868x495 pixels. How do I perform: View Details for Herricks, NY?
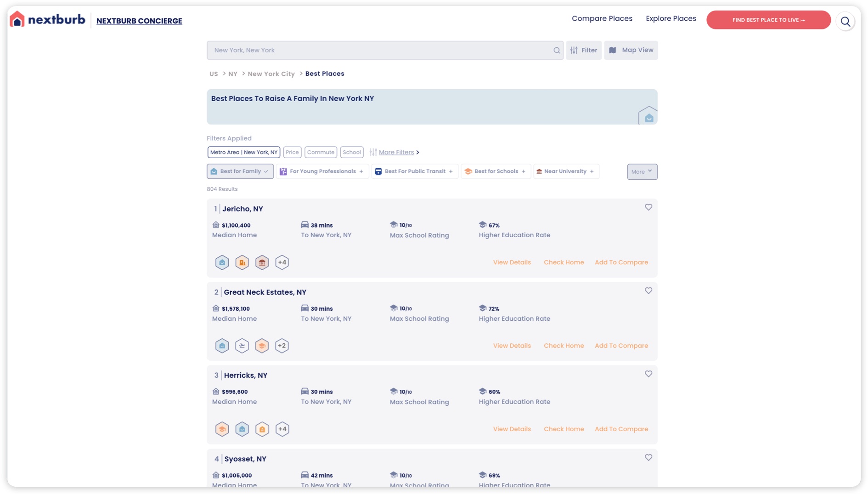(512, 429)
